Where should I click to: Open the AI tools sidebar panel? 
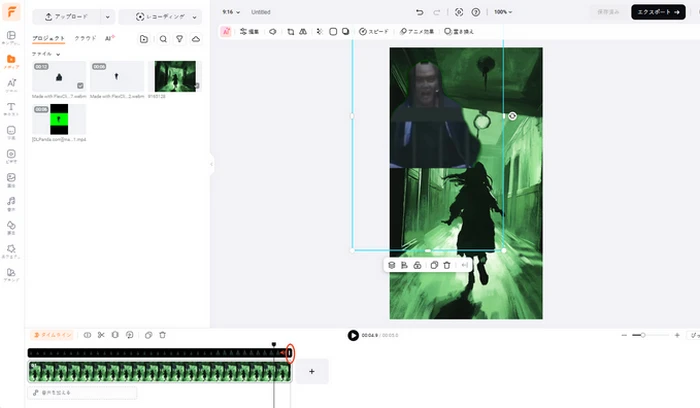[11, 85]
